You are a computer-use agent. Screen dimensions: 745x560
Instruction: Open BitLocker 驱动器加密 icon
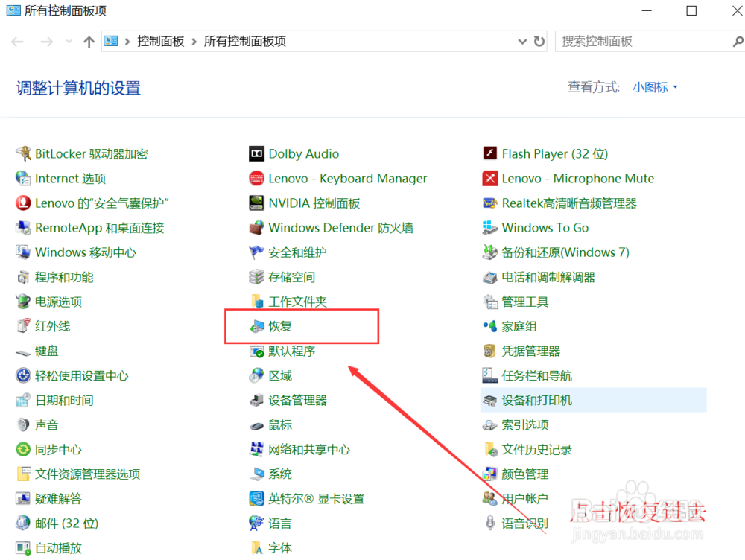coord(23,154)
